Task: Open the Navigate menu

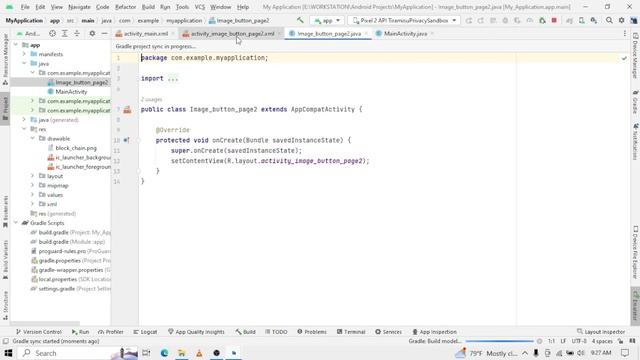Action: coord(79,7)
